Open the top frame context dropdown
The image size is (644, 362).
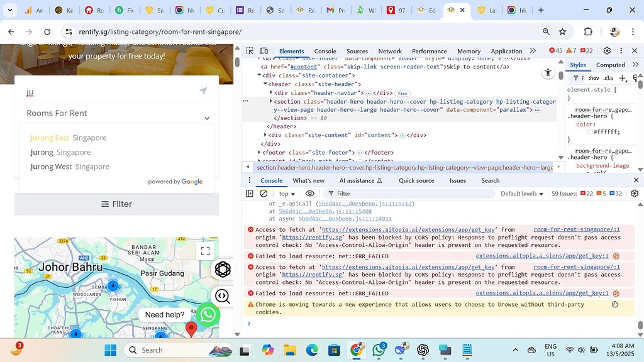(x=286, y=194)
